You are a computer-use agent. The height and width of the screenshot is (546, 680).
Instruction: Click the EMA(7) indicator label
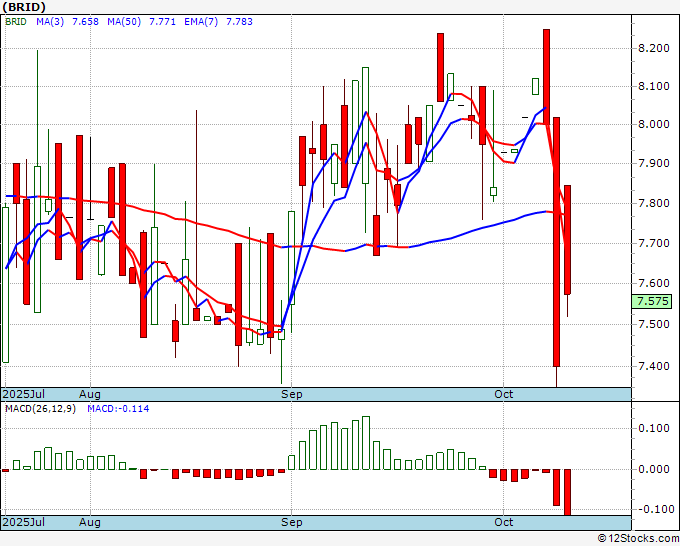(201, 22)
